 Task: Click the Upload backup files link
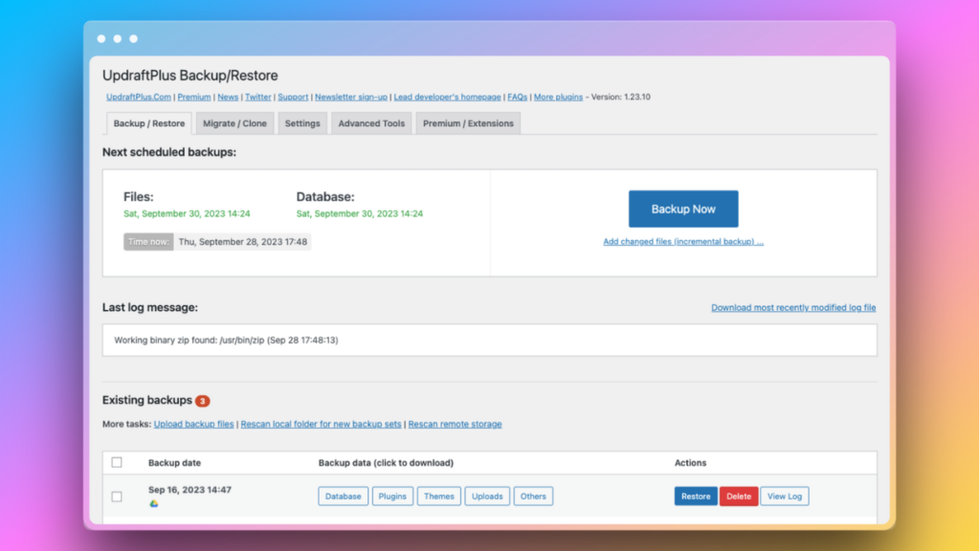tap(193, 424)
